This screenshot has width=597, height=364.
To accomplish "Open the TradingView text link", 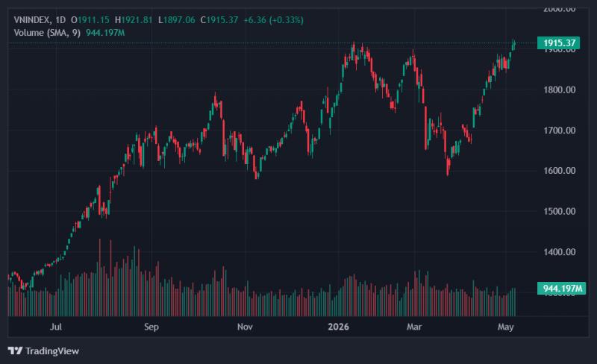I will click(52, 351).
